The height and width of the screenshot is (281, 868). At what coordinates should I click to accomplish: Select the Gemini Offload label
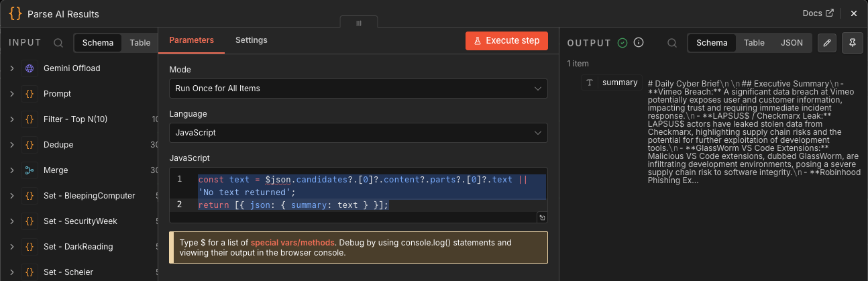pos(71,68)
